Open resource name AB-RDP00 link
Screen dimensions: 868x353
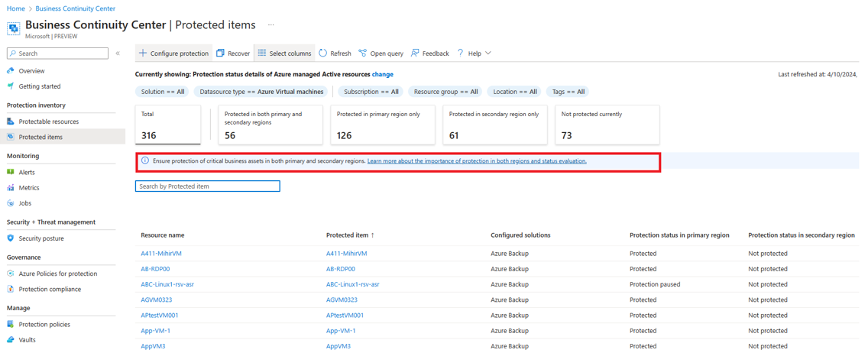(156, 269)
